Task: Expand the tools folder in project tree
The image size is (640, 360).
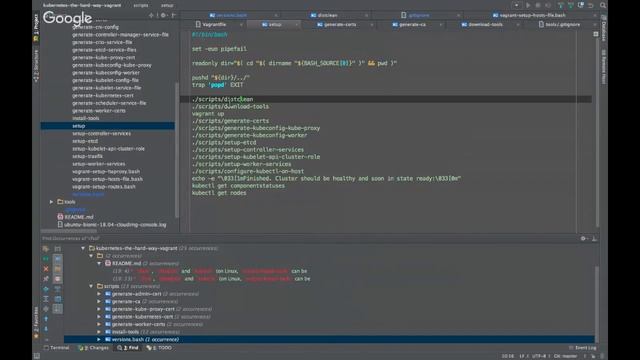Action: (51, 202)
